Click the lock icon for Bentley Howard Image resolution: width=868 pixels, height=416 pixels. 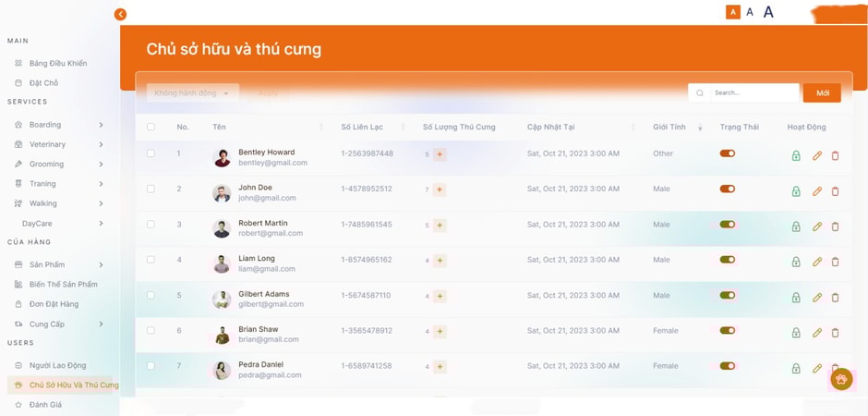(x=796, y=156)
